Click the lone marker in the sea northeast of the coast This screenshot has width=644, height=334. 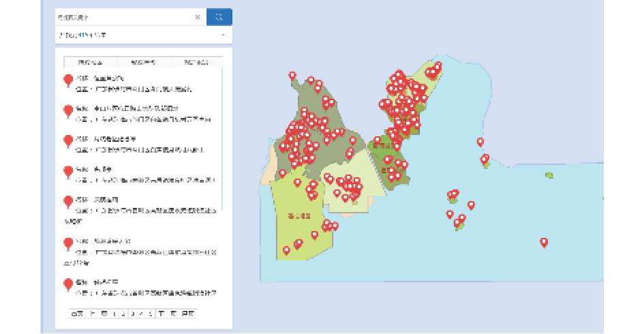point(480,142)
